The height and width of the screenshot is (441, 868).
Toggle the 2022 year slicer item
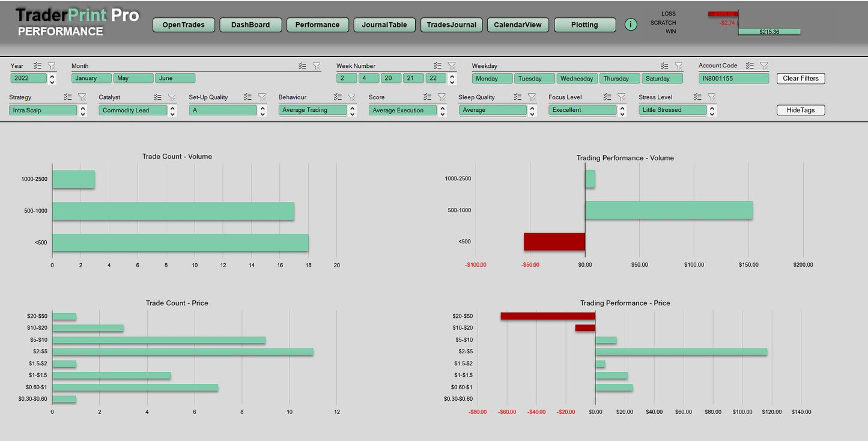[28, 78]
